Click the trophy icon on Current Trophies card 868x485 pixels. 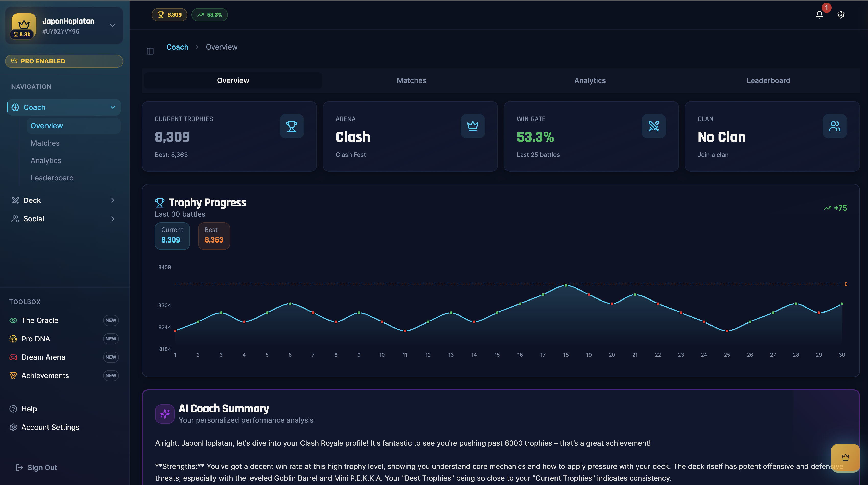coord(292,126)
